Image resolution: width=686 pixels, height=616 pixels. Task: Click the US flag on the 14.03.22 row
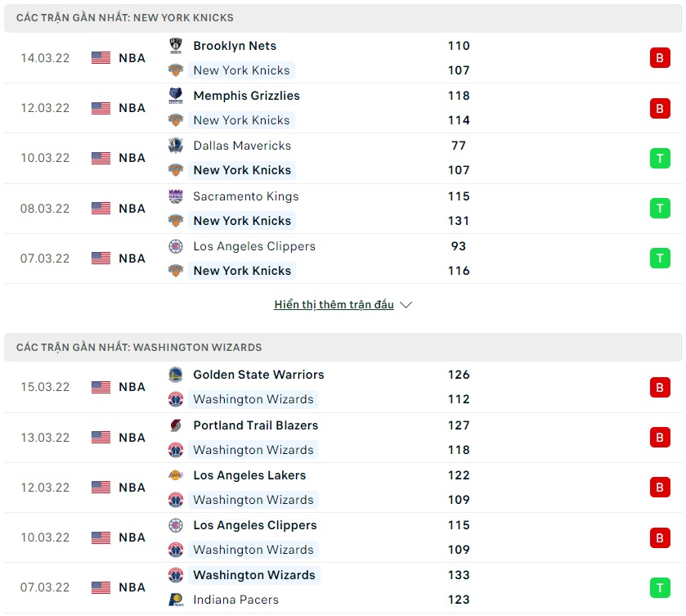(x=101, y=58)
